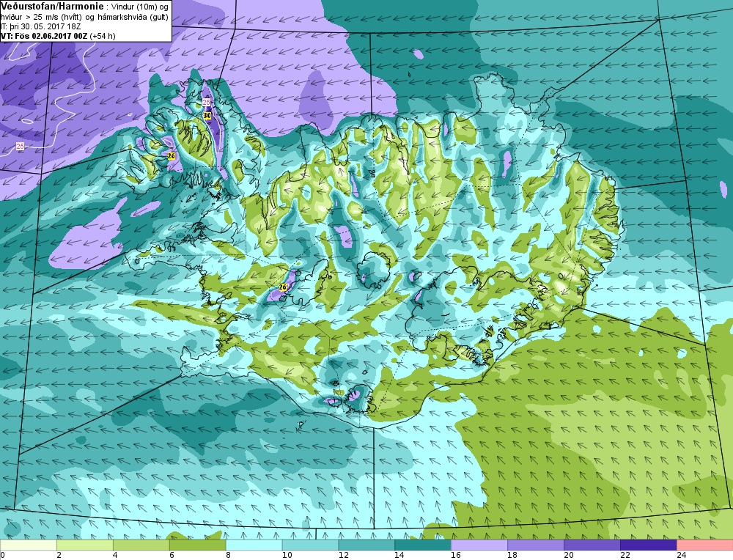This screenshot has height=560, width=733.
Task: Click the 'IT: þri 30. 05. 2017 18Z' text
Action: coord(40,26)
